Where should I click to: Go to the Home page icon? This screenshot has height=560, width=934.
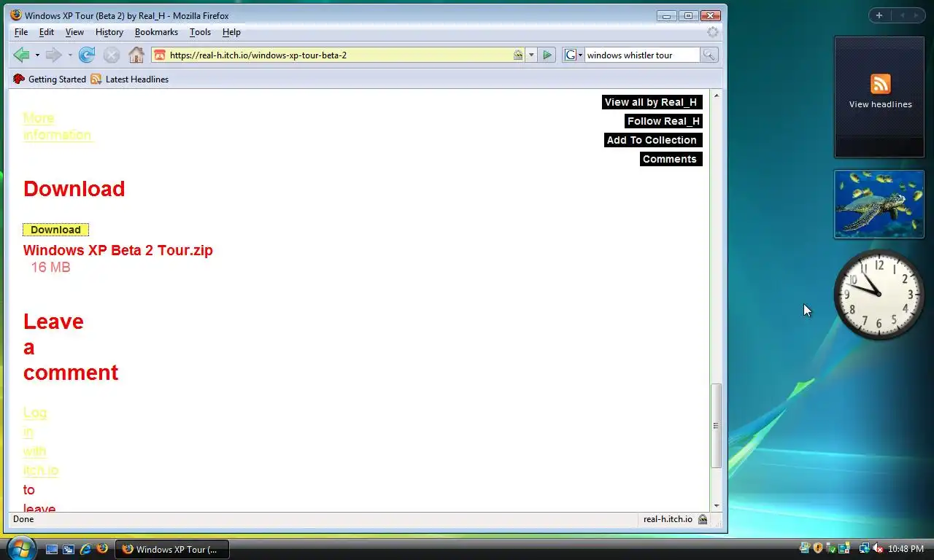136,55
